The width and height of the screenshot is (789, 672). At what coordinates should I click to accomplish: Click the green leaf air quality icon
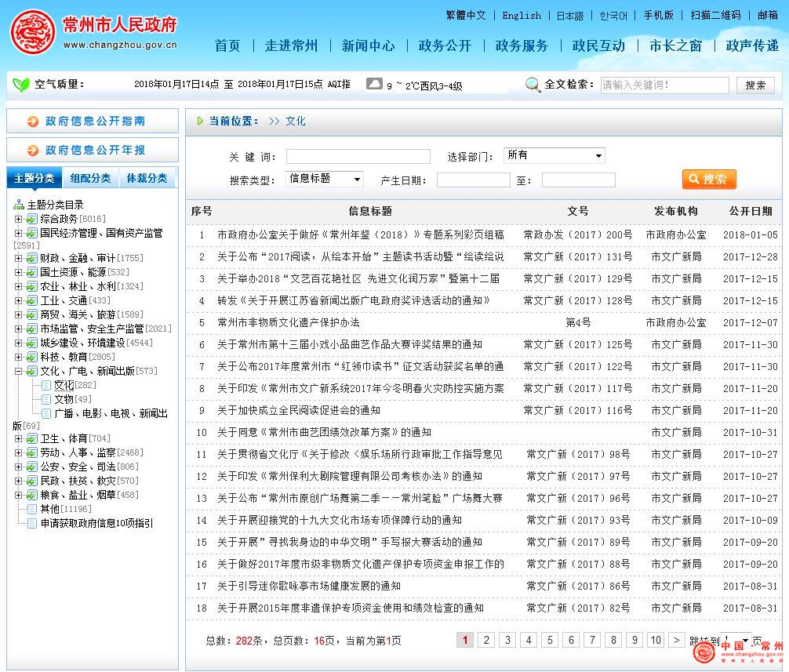(21, 85)
